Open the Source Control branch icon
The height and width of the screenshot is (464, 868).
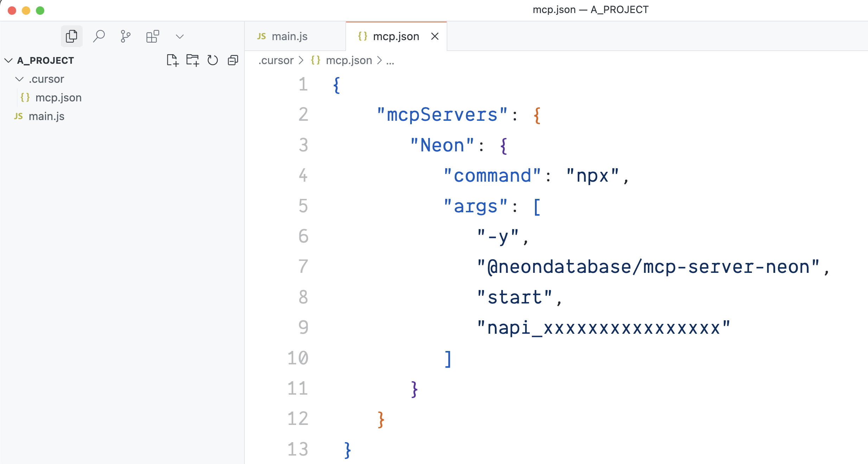pos(126,36)
